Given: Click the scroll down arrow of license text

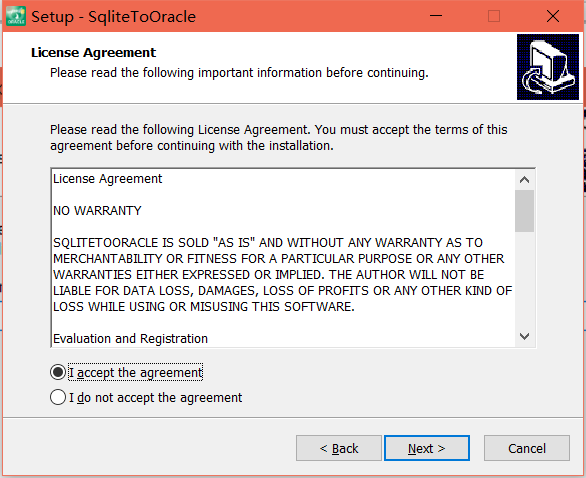Looking at the screenshot, I should tap(524, 336).
